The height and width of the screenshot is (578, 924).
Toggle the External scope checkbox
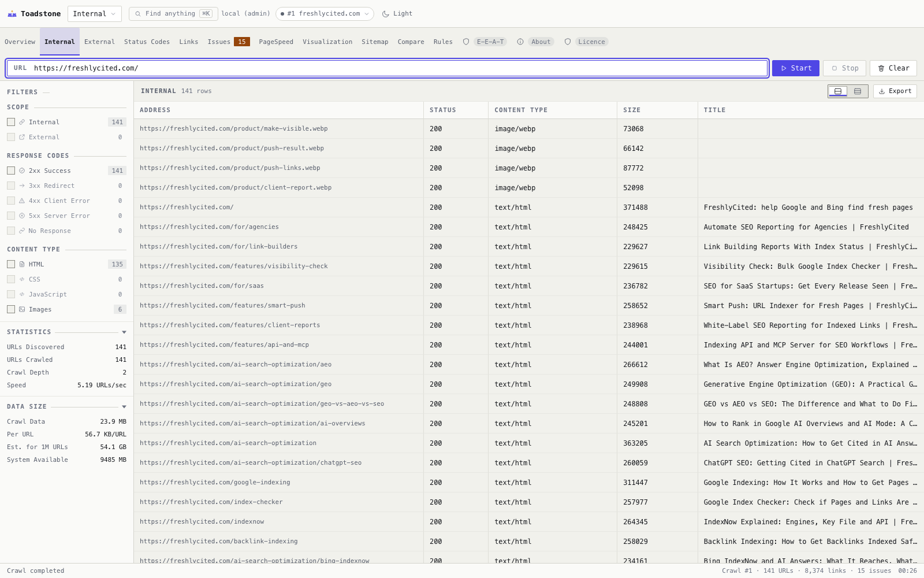(x=11, y=137)
